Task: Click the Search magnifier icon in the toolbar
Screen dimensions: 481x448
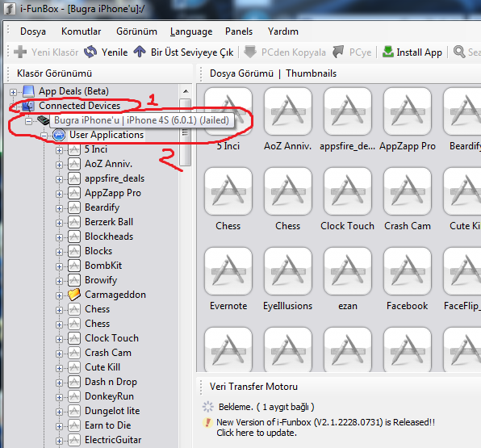Action: point(459,52)
